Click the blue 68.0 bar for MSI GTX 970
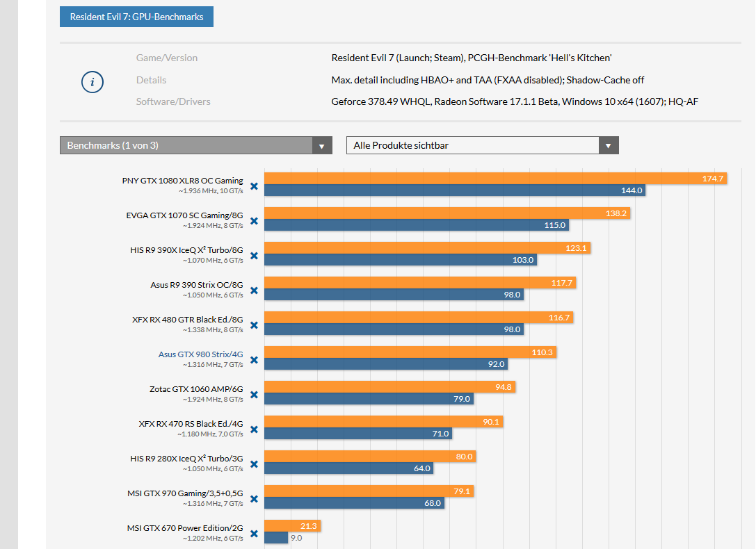The height and width of the screenshot is (549, 756). (354, 502)
